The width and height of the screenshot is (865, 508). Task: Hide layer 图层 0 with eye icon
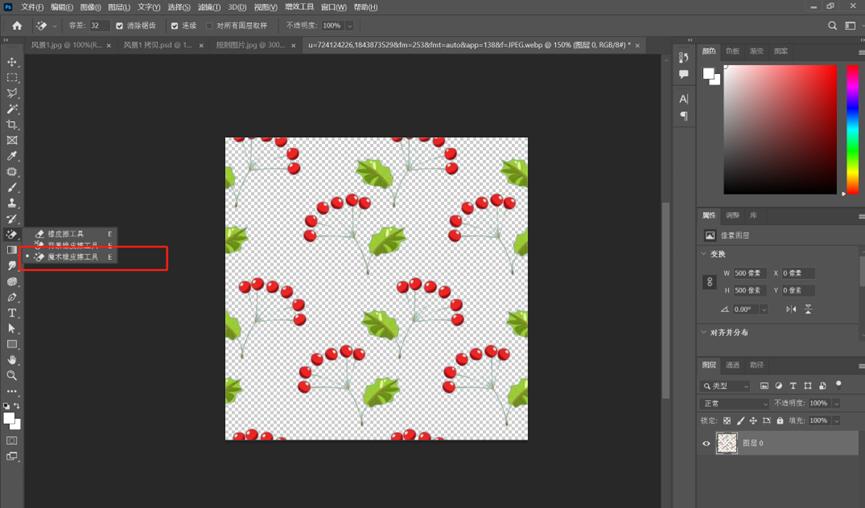706,443
